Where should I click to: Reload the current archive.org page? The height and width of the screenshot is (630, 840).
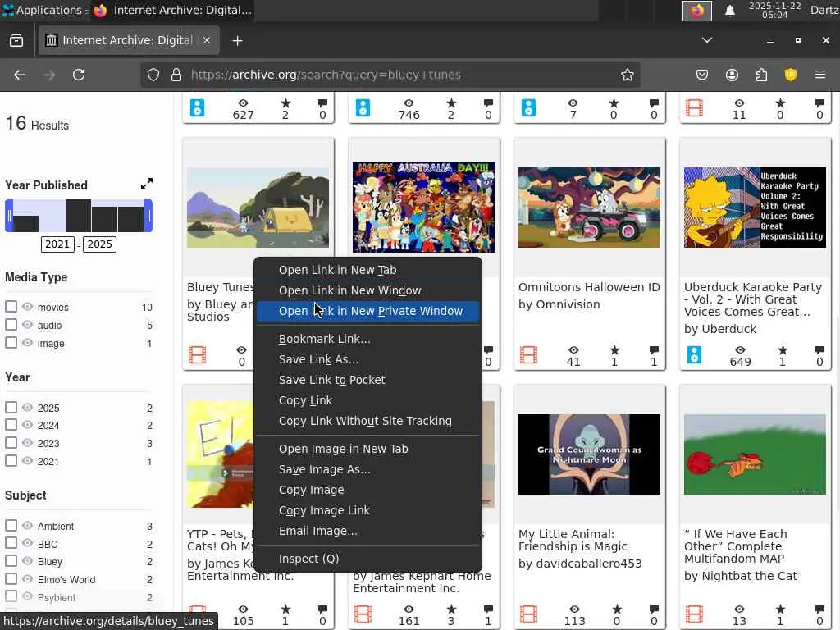coord(79,75)
